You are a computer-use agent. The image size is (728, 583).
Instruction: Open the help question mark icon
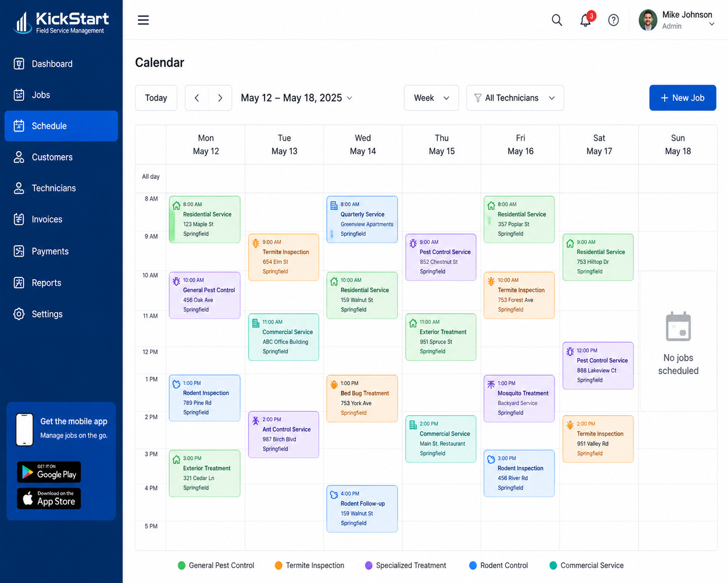tap(613, 20)
